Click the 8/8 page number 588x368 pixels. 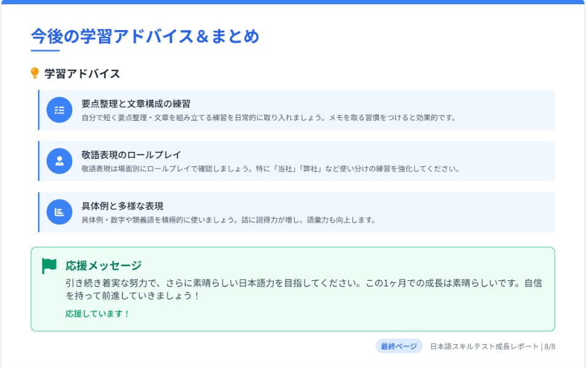coord(549,347)
